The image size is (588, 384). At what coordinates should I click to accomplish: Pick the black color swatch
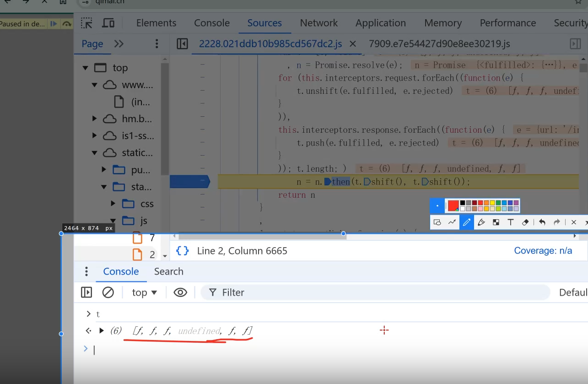(463, 203)
